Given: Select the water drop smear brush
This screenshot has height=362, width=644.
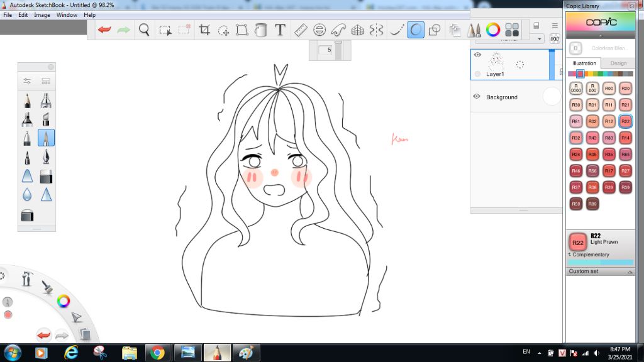Looking at the screenshot, I should pyautogui.click(x=27, y=195).
